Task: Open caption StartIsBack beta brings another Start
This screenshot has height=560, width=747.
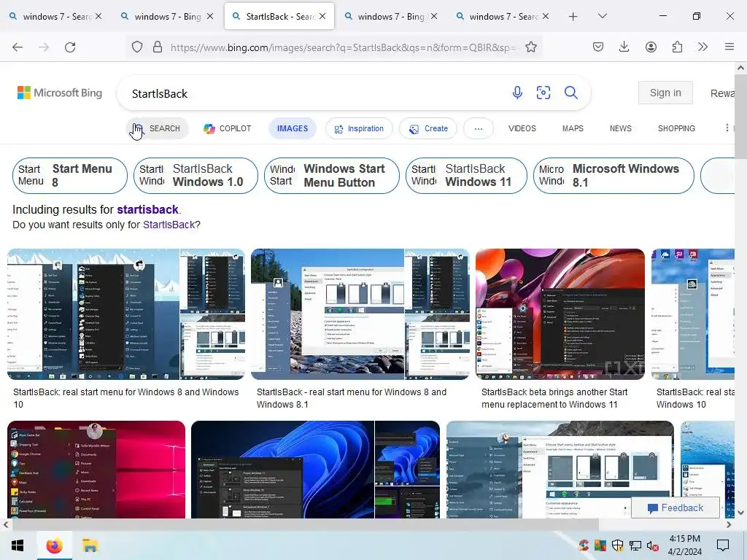Action: tap(554, 398)
